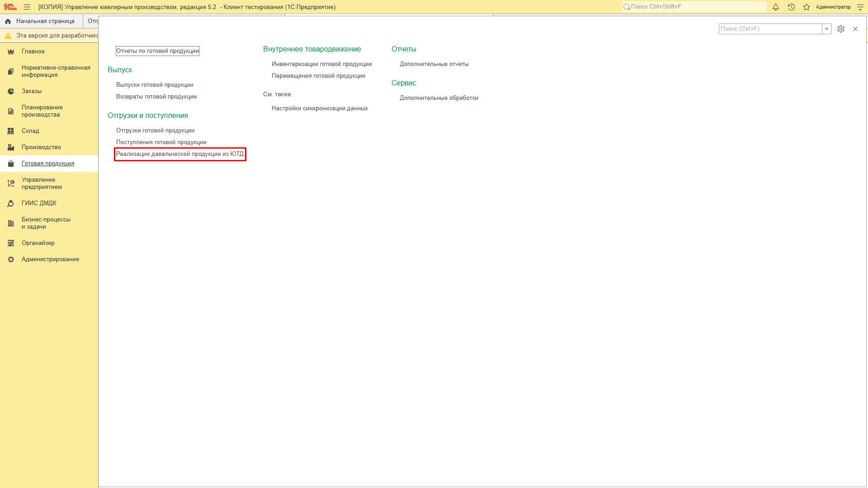Screen dimensions: 868x488
Task: Click the Планирование производства icon
Action: [x=11, y=111]
